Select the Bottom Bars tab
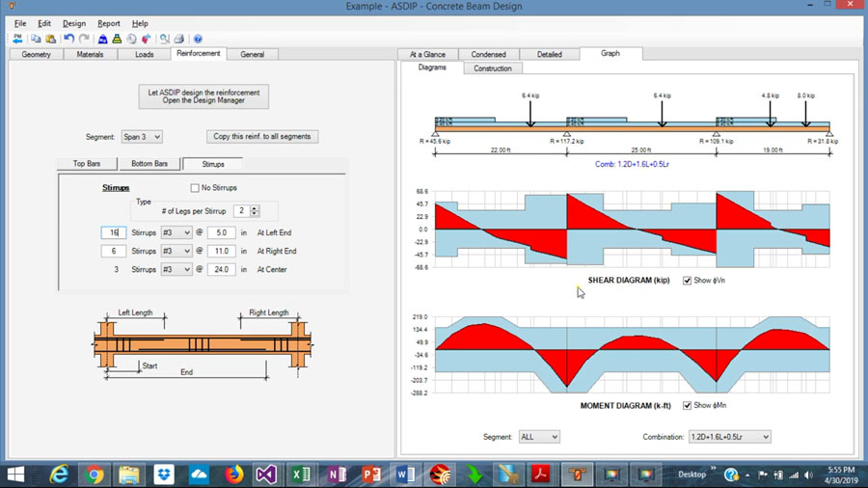The height and width of the screenshot is (488, 868). pos(149,164)
